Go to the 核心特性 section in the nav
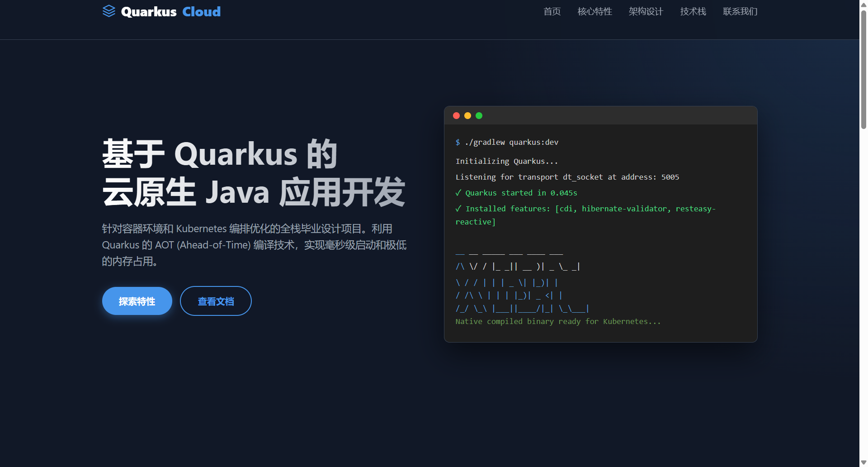 pyautogui.click(x=594, y=11)
